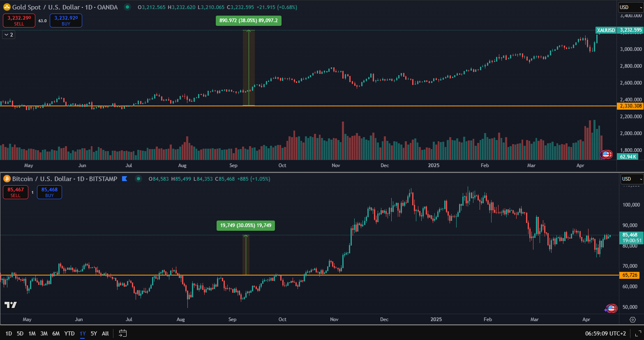Expand the collapsed indicators legend showing 2
Image resolution: width=644 pixels, height=340 pixels.
click(x=9, y=35)
